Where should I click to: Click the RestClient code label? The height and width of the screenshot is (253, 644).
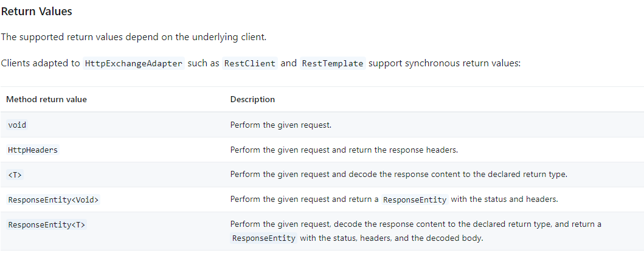[250, 63]
